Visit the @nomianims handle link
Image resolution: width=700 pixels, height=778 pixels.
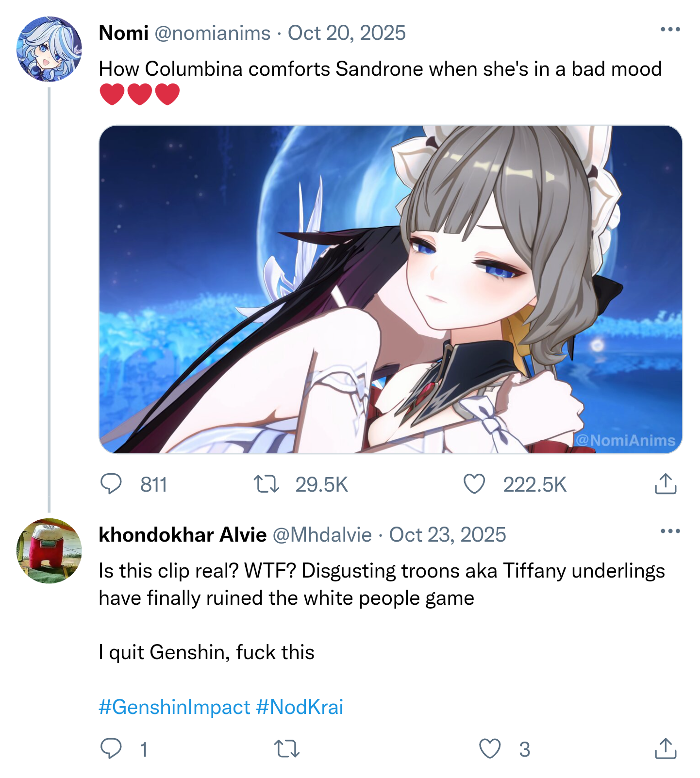click(212, 33)
